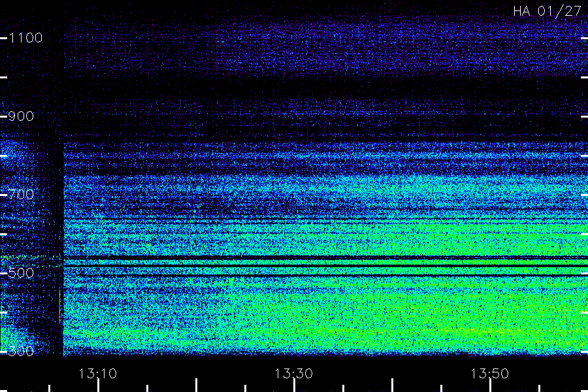Viewport: 588px width, 392px height.
Task: Click the 500 frequency axis label
Action: pyautogui.click(x=21, y=273)
